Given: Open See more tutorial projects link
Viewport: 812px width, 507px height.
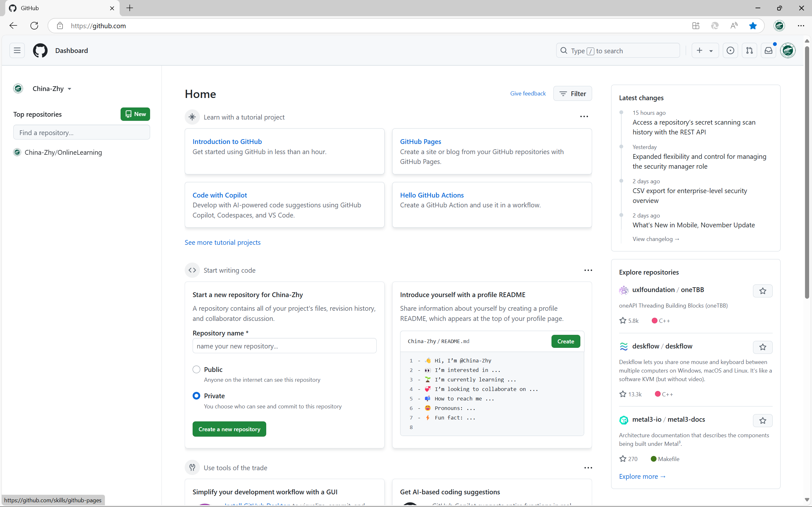Looking at the screenshot, I should [222, 243].
